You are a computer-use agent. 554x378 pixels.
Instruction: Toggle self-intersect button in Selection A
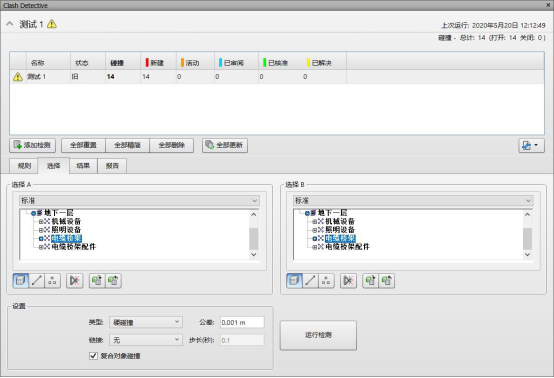tap(75, 281)
